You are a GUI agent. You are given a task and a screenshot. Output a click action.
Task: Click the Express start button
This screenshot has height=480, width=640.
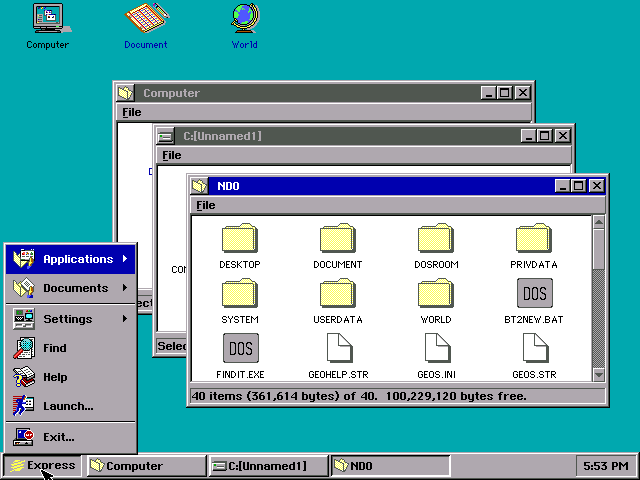tap(42, 466)
